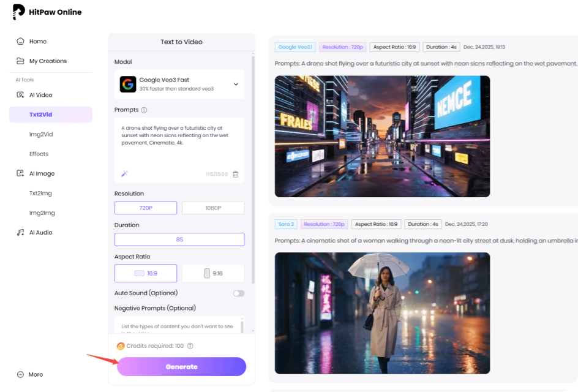Select 1080P resolution option

point(213,208)
